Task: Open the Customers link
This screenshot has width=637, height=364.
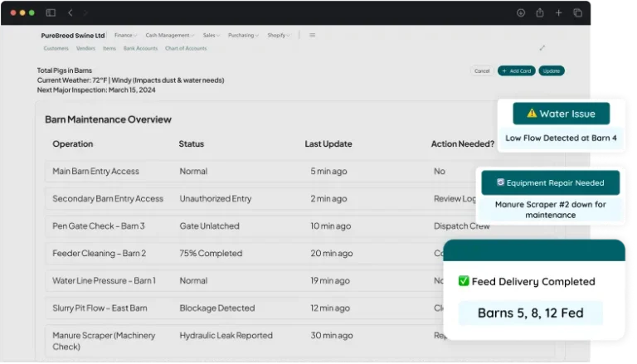Action: click(x=56, y=48)
